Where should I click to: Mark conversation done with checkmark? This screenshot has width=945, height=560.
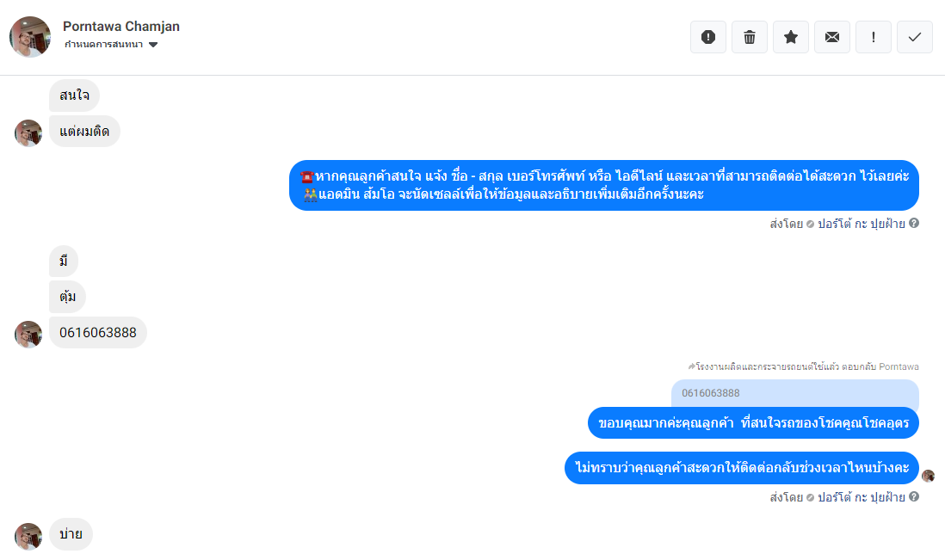915,37
